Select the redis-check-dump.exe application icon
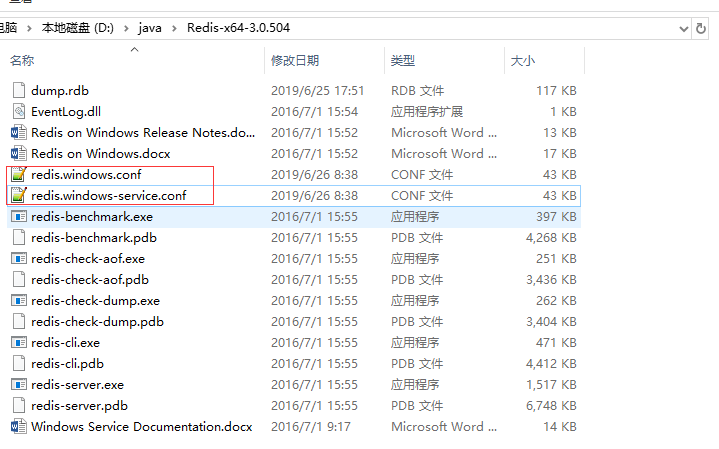This screenshot has width=719, height=449. (x=19, y=300)
